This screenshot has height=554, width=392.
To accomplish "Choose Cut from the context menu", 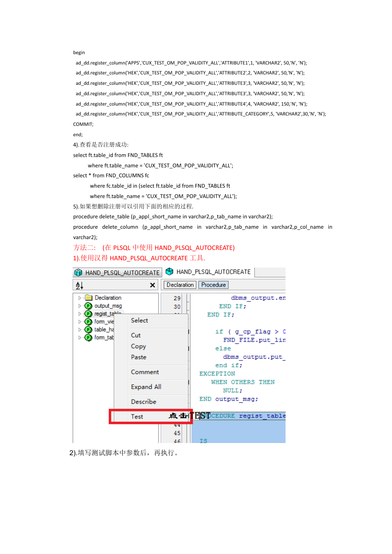I will tap(151, 335).
